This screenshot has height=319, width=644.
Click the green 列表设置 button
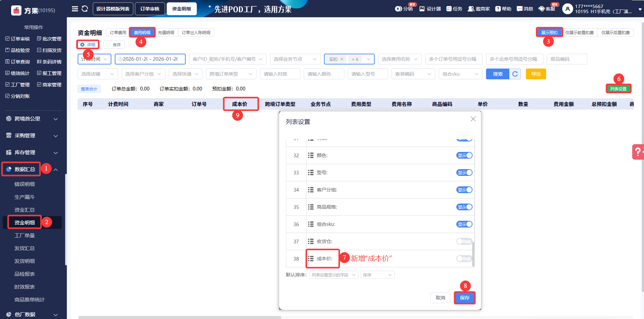tap(618, 89)
